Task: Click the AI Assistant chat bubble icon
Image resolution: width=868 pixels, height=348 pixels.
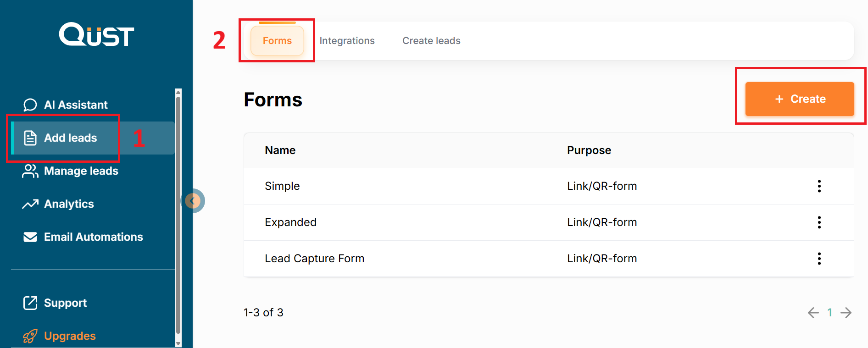Action: [x=30, y=105]
